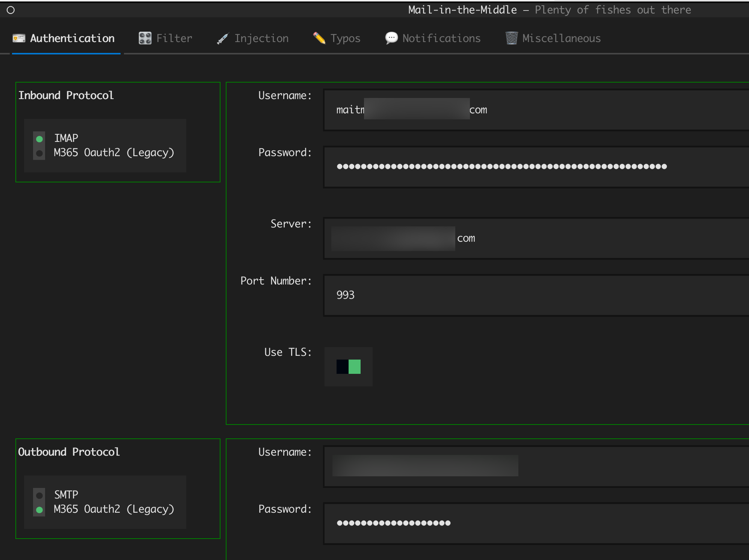This screenshot has width=749, height=560.
Task: Click the Typos tab pencil icon
Action: [x=319, y=38]
